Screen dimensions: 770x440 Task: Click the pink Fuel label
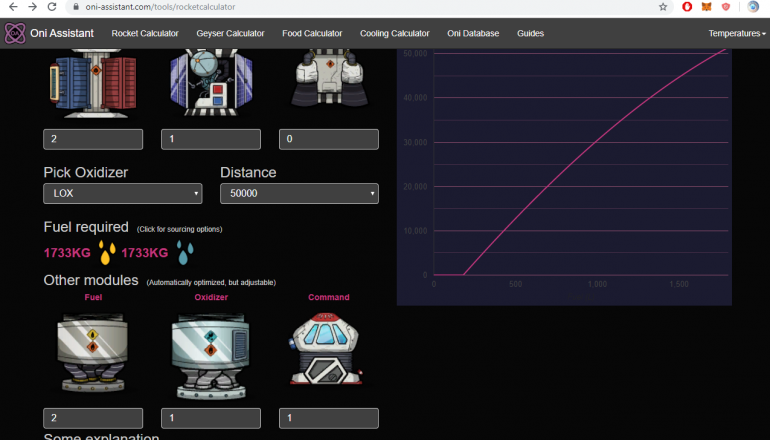93,297
